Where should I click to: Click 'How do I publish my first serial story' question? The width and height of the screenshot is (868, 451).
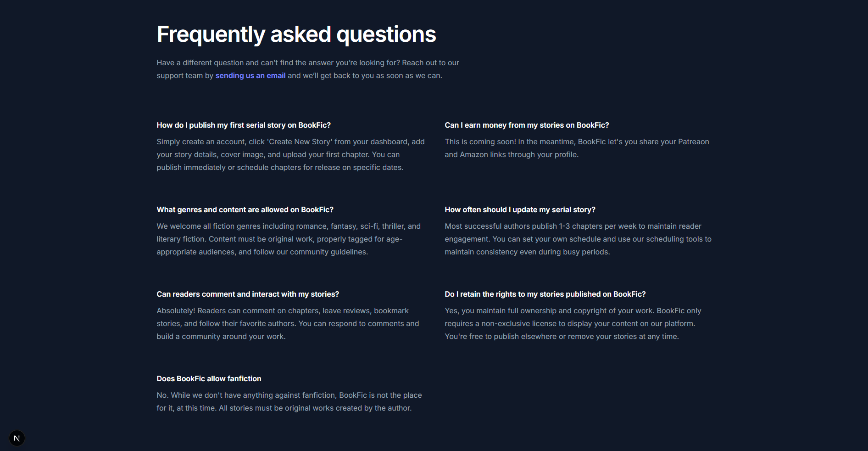tap(243, 125)
